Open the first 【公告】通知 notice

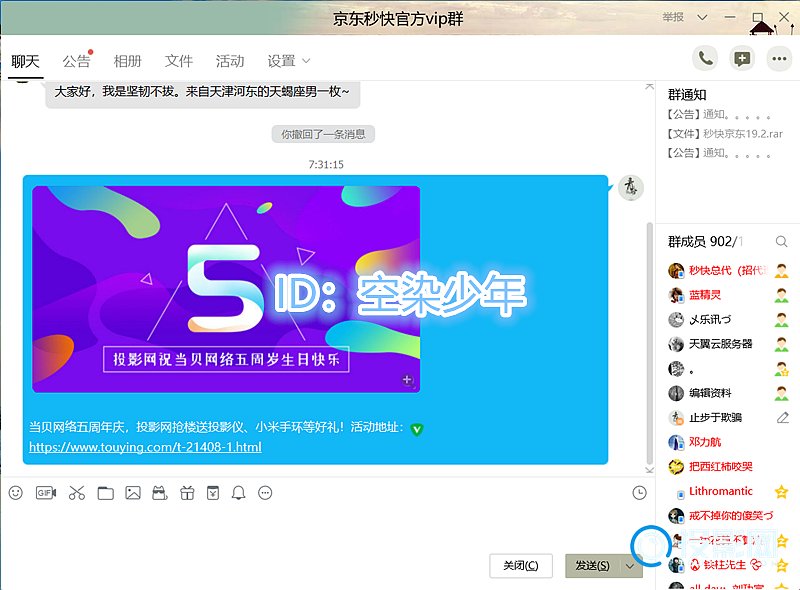718,114
